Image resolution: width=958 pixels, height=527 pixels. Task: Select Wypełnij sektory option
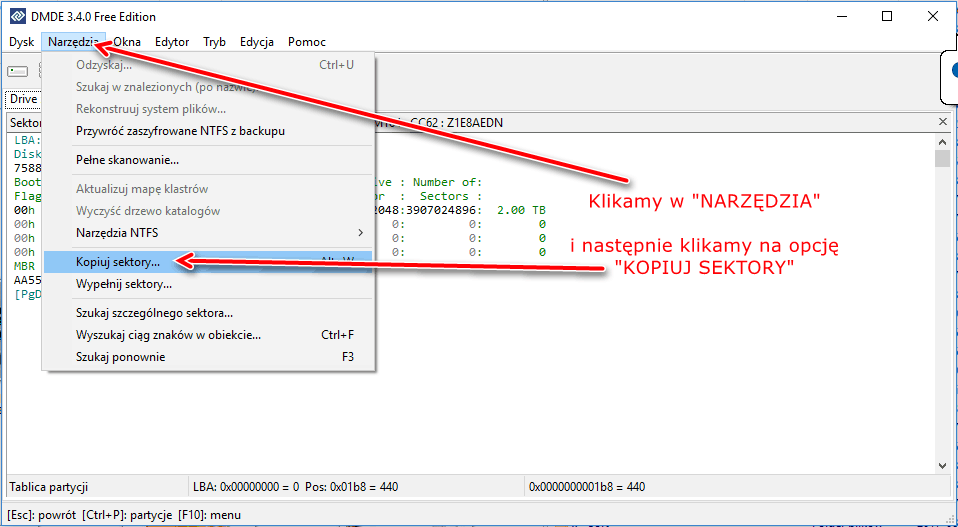[x=124, y=284]
